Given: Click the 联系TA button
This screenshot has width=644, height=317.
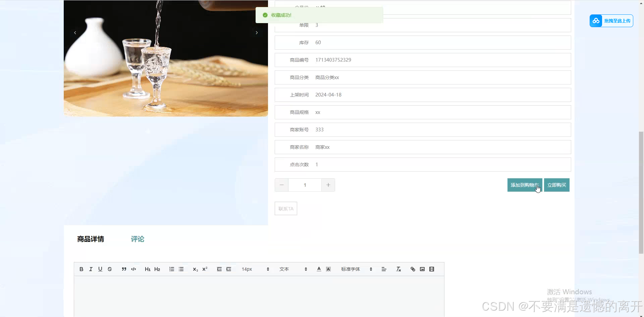Looking at the screenshot, I should (286, 208).
